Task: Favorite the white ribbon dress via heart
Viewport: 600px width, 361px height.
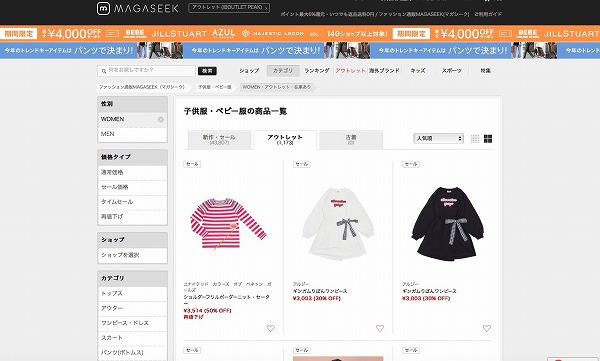Action: click(x=380, y=328)
